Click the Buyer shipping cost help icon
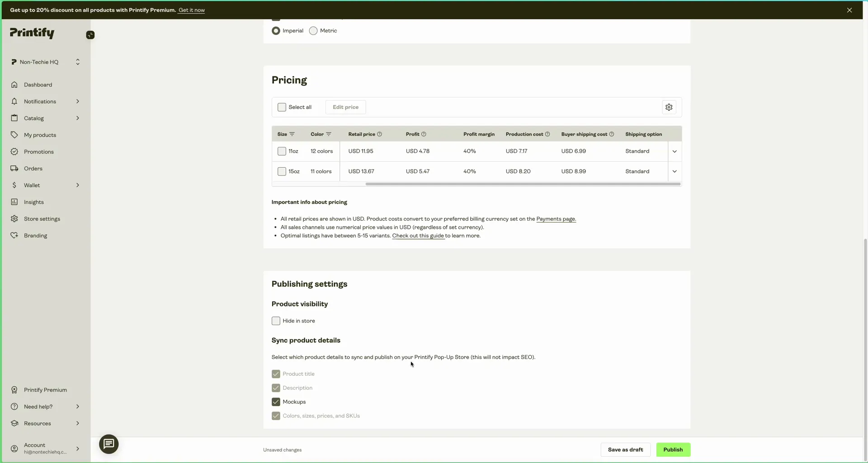 click(x=611, y=134)
